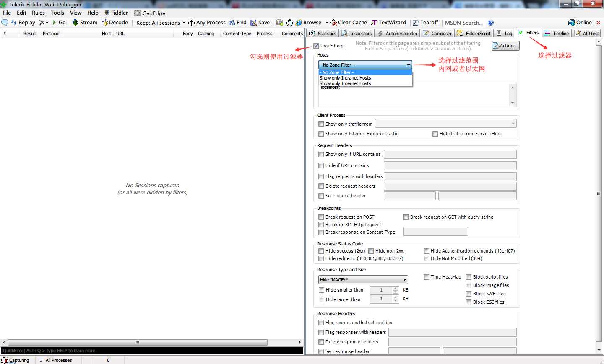Open the Inspectors tab
The height and width of the screenshot is (364, 604).
click(x=357, y=33)
